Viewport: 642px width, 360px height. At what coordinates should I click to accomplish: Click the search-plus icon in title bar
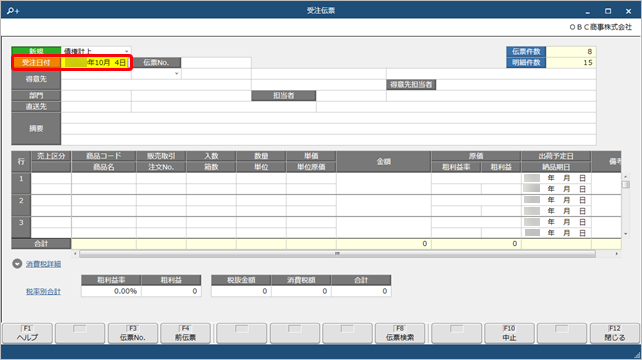click(x=13, y=11)
